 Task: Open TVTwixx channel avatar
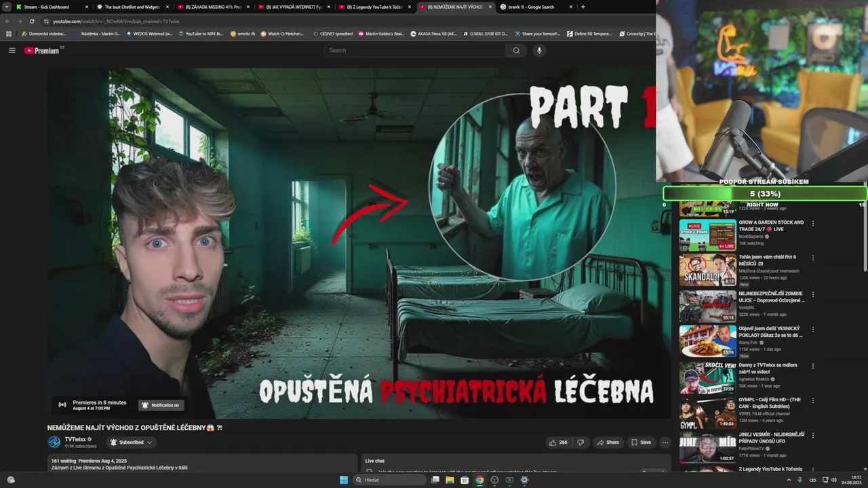(x=54, y=442)
